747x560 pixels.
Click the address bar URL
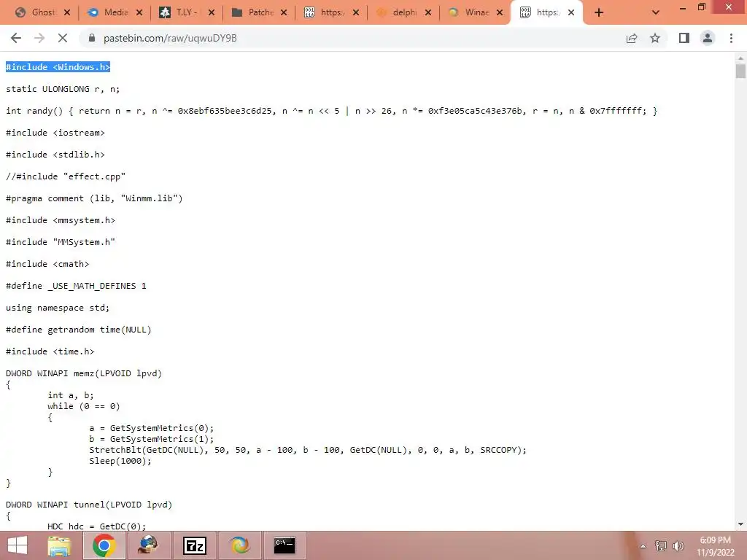[x=170, y=38]
